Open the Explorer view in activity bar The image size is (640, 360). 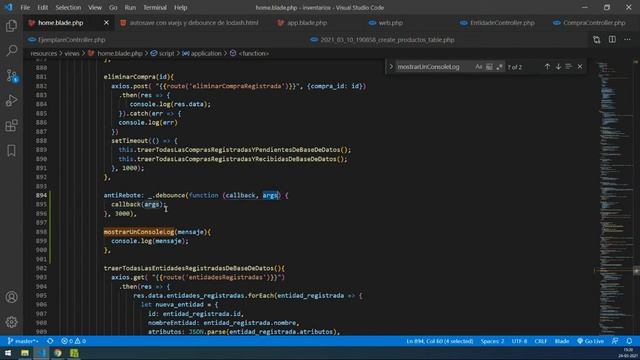point(11,26)
